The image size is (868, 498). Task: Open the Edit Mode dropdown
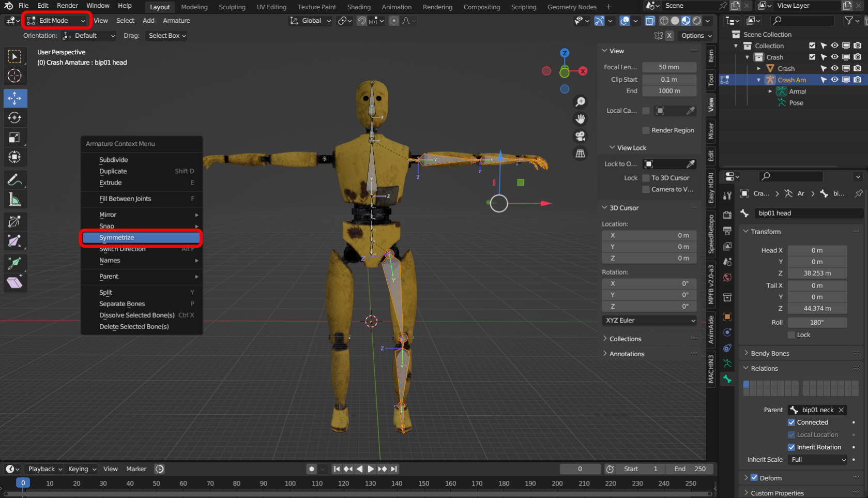coord(56,21)
